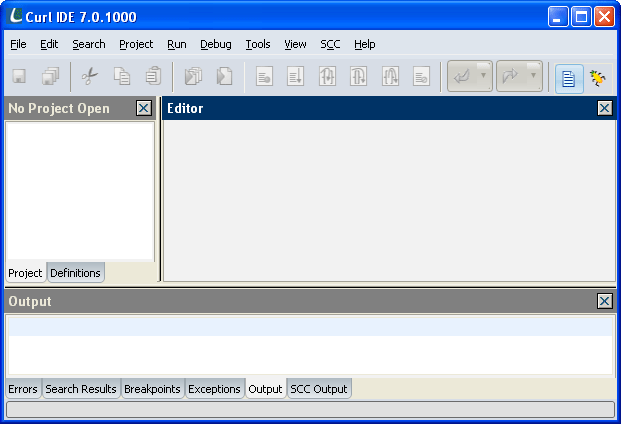Click the yellow debug bug icon
This screenshot has height=424, width=621.
click(598, 78)
